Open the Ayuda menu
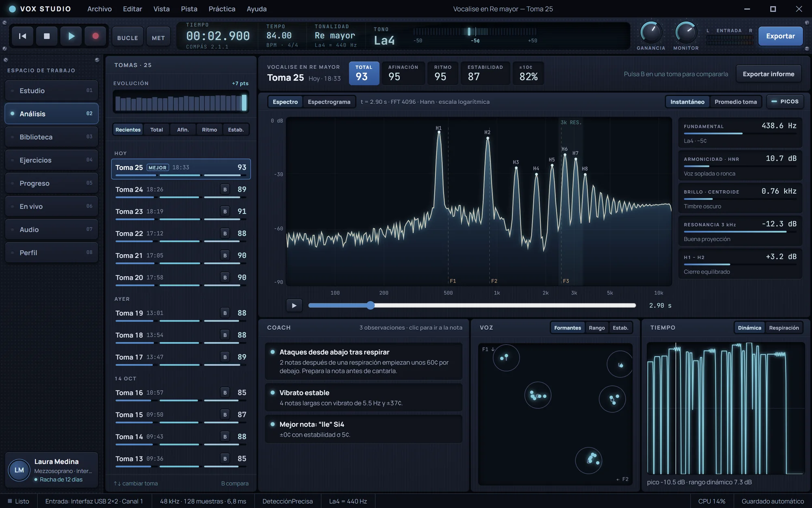Image resolution: width=812 pixels, height=508 pixels. 257,9
